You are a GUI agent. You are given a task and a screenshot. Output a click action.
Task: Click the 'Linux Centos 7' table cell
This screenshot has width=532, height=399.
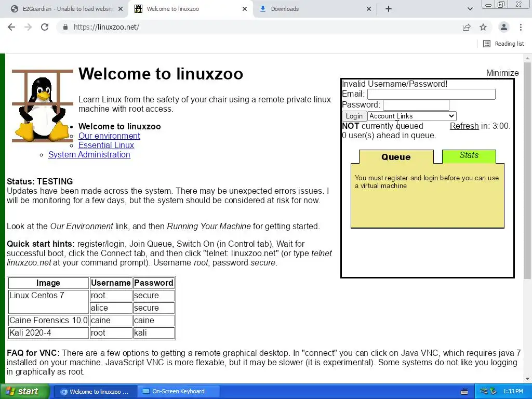point(48,302)
